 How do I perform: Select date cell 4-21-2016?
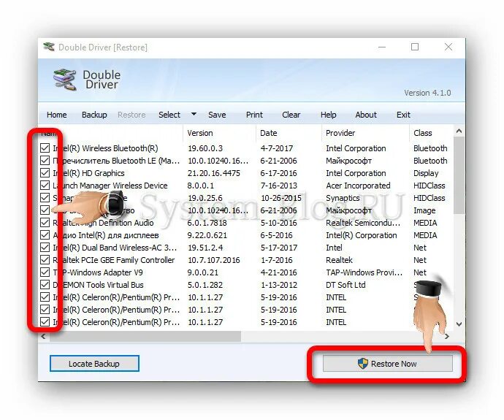pos(279,272)
